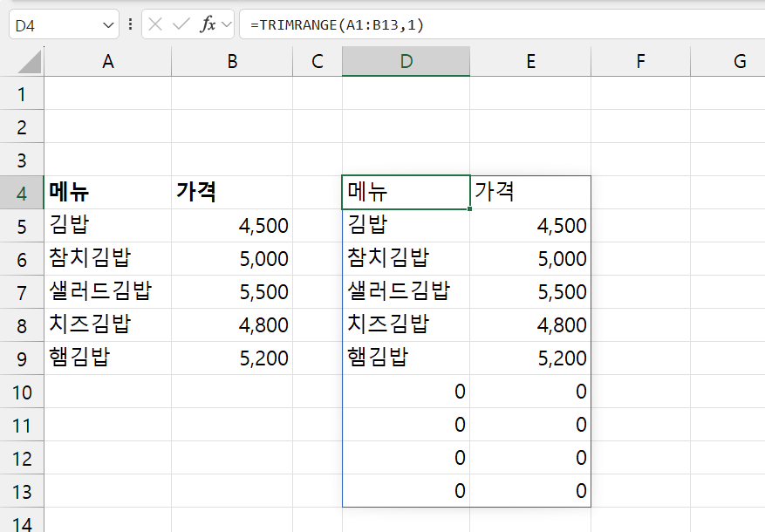
Task: Select column C header
Action: [x=318, y=61]
